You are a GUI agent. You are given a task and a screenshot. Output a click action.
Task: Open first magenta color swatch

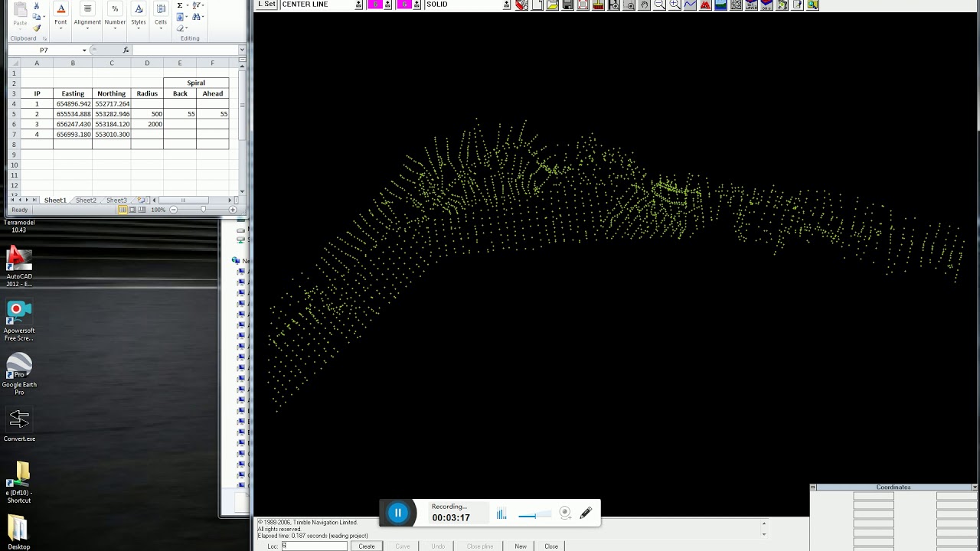(x=375, y=5)
